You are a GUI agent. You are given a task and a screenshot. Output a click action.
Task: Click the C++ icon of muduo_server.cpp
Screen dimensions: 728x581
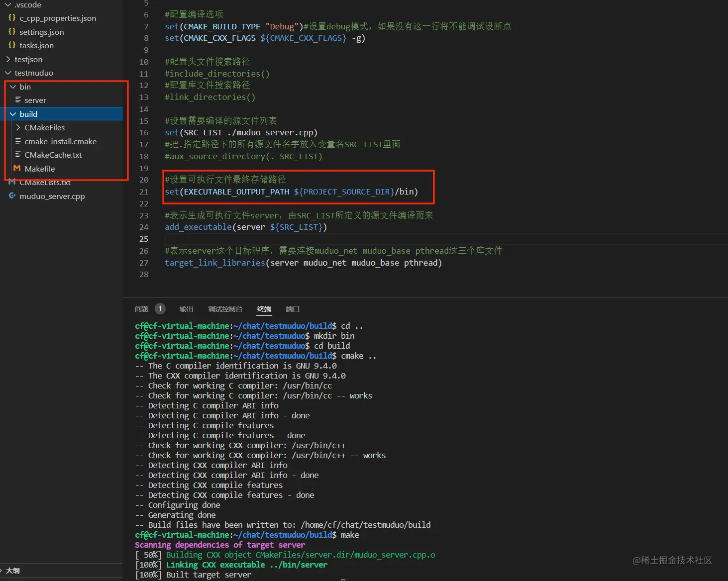coord(12,196)
